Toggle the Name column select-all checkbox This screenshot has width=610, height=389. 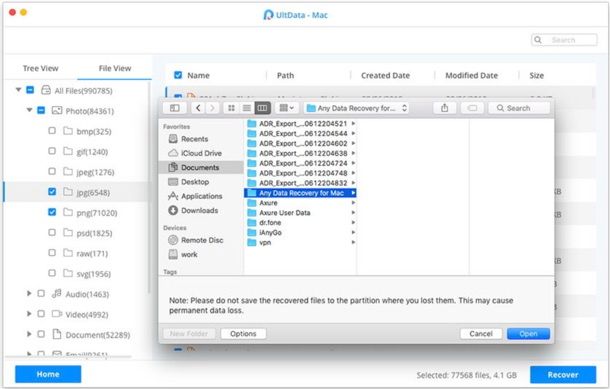(x=178, y=75)
